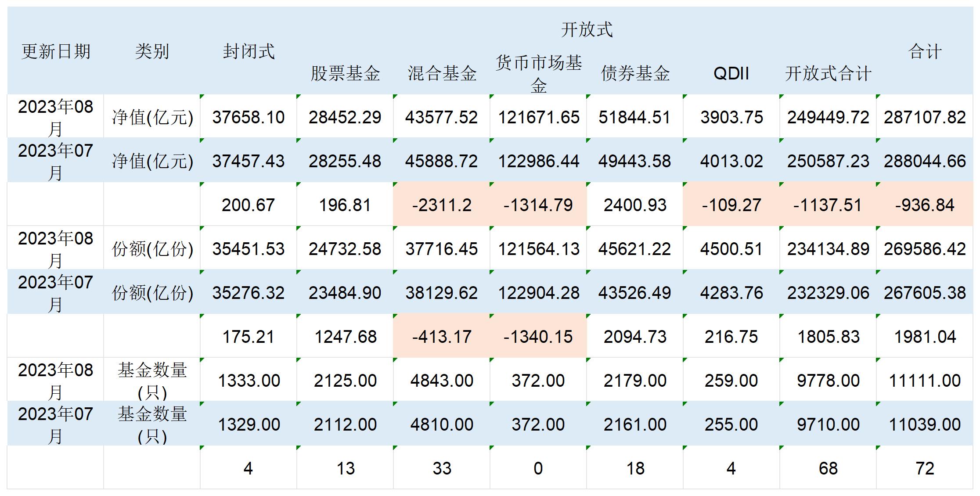980x496 pixels.
Task: Click the cell showing 267605.38
Action: coord(925,293)
